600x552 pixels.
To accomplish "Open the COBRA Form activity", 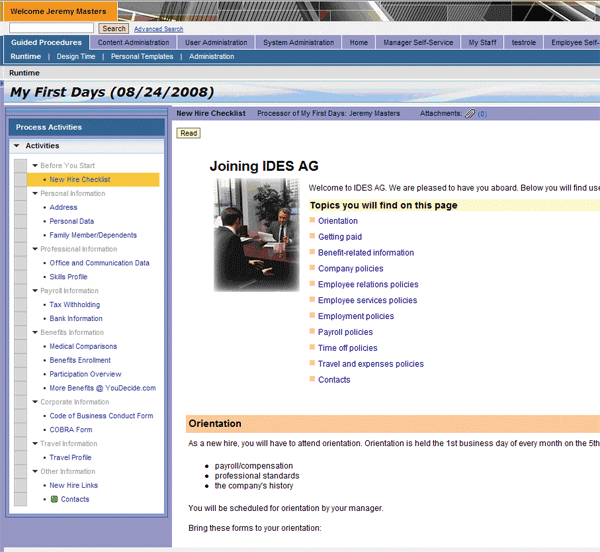I will (71, 430).
